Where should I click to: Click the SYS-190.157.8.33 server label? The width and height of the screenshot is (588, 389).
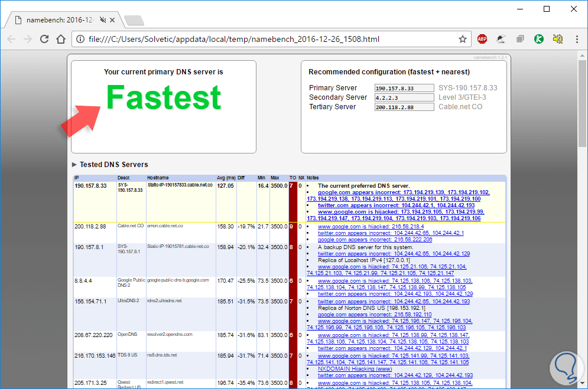[467, 88]
